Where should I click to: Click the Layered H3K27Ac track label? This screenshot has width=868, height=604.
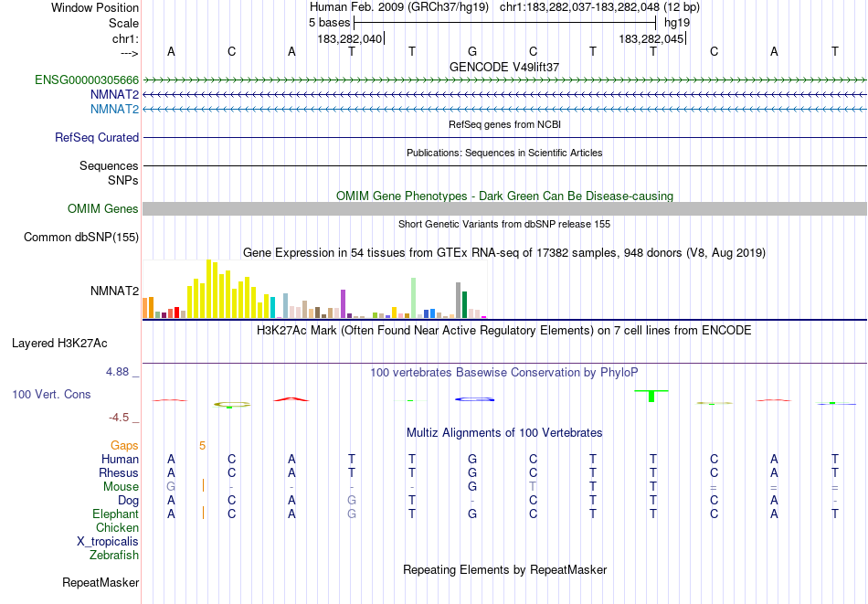[59, 344]
